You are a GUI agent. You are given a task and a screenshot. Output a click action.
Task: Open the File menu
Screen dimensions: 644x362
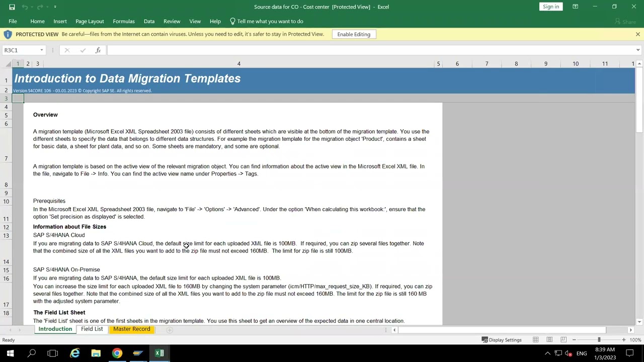(13, 21)
